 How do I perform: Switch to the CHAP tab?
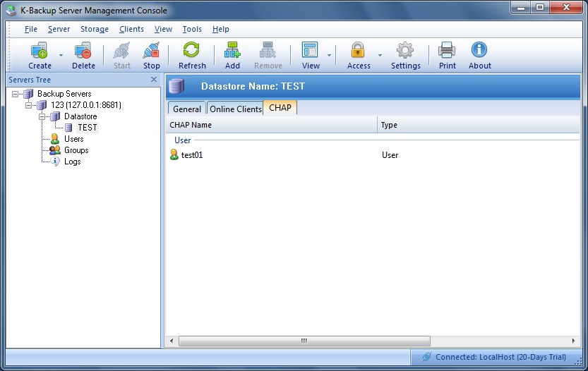(x=280, y=107)
